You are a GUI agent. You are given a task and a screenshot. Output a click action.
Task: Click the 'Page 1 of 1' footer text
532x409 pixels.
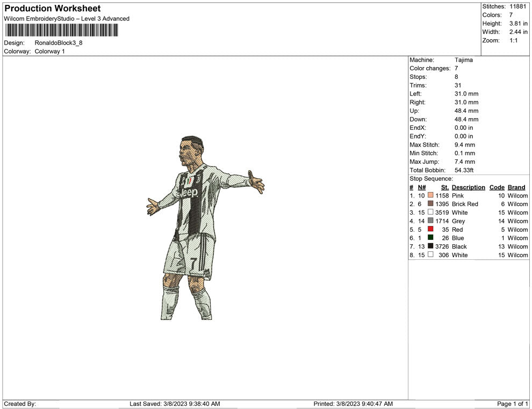click(512, 404)
